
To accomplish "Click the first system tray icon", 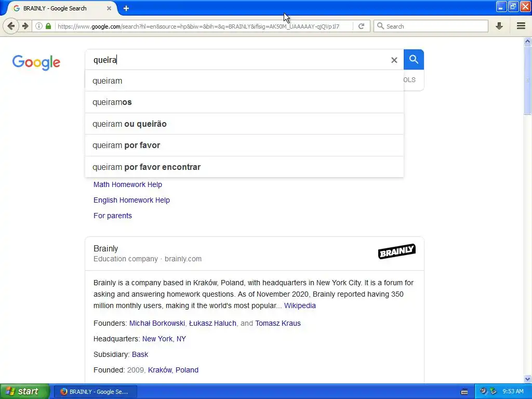I will [x=483, y=391].
